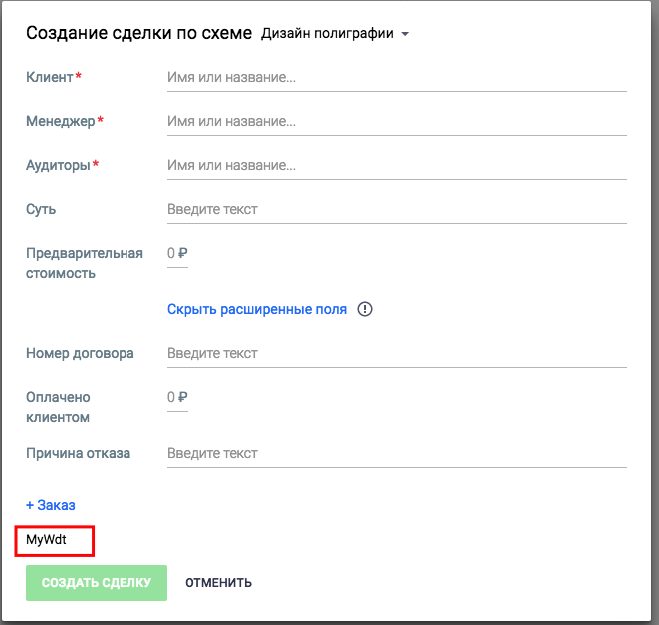Screen dimensions: 659x625
Task: Click the Номер договора text field
Action: point(396,353)
